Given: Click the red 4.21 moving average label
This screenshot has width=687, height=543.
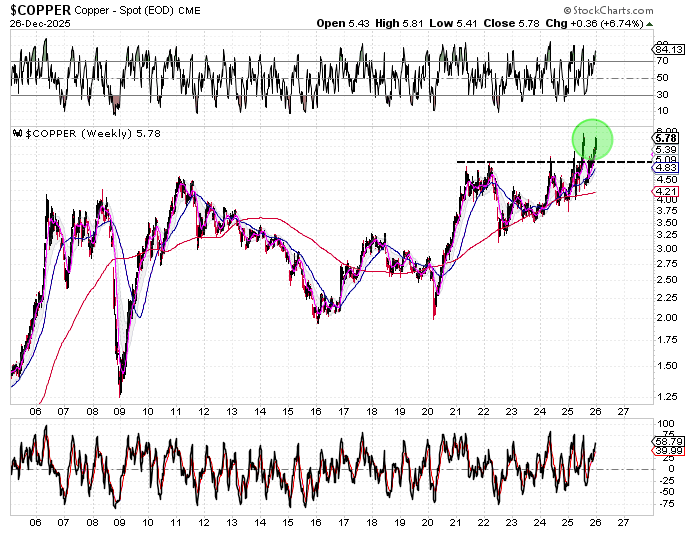Looking at the screenshot, I should click(664, 190).
